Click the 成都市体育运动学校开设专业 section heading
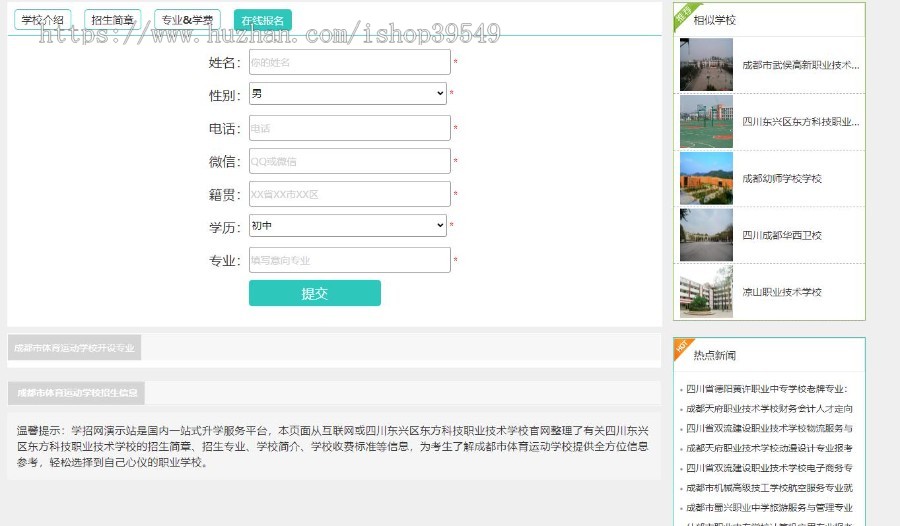 coord(74,348)
